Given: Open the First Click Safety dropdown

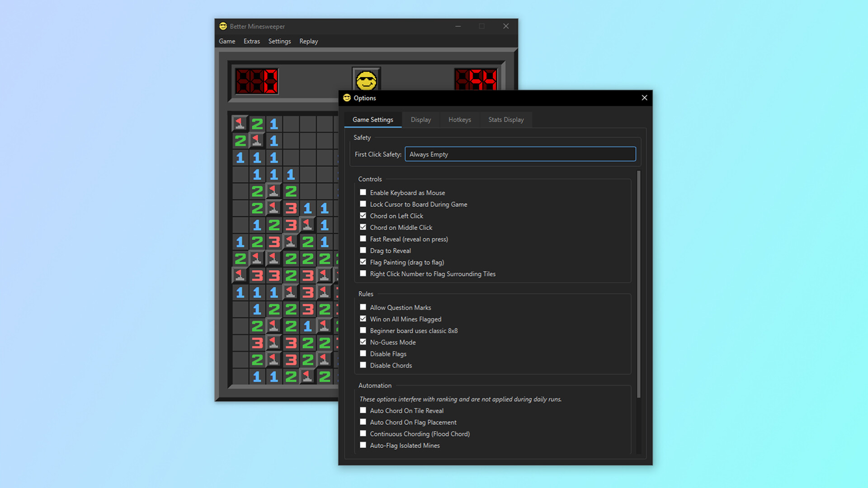Looking at the screenshot, I should point(520,154).
